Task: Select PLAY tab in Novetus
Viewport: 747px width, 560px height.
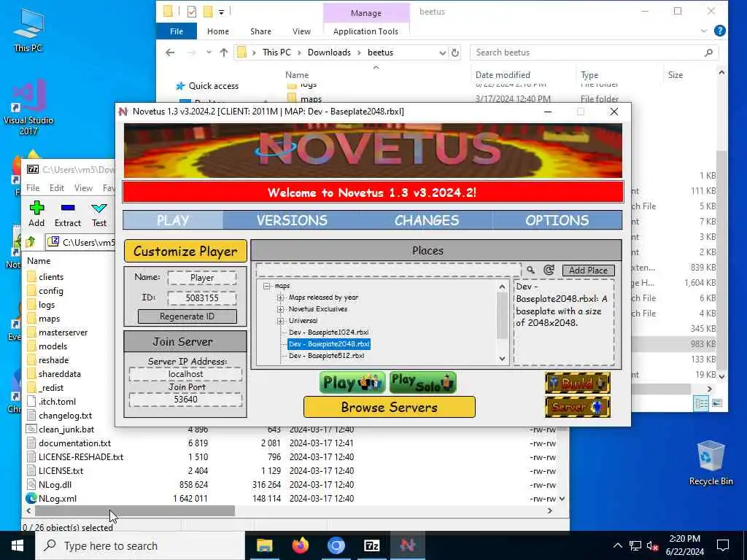Action: 173,220
